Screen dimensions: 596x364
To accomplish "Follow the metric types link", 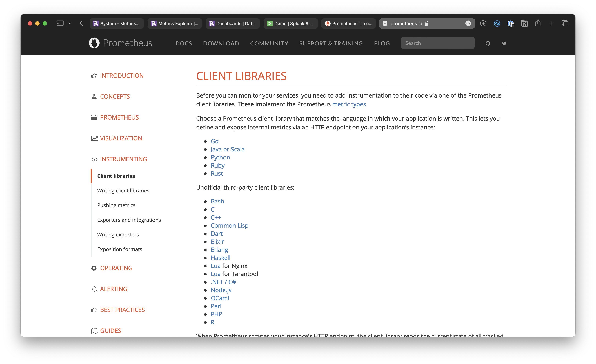I will tap(349, 104).
